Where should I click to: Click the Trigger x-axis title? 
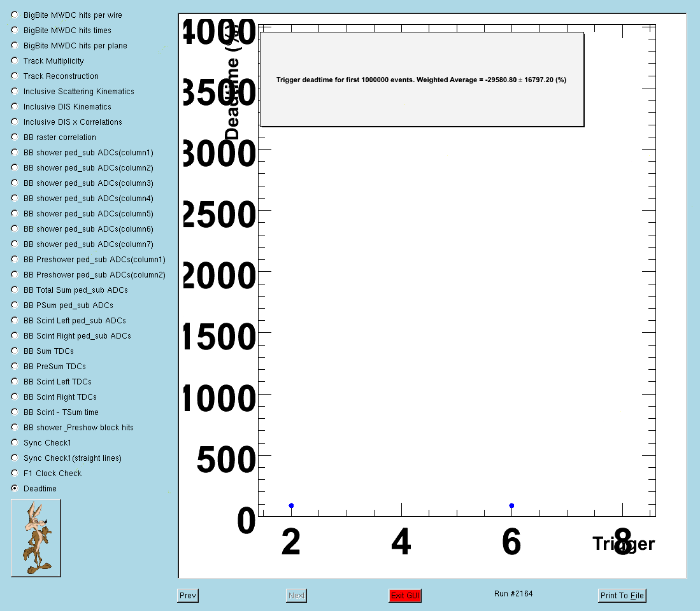(624, 544)
